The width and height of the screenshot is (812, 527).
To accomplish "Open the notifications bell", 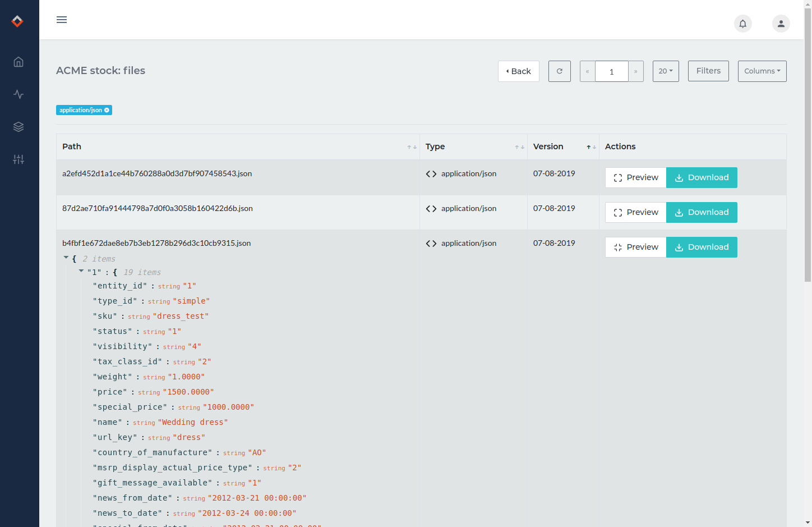I will click(743, 24).
